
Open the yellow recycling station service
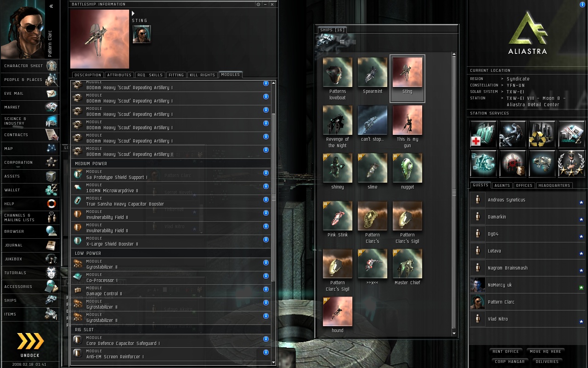(542, 134)
